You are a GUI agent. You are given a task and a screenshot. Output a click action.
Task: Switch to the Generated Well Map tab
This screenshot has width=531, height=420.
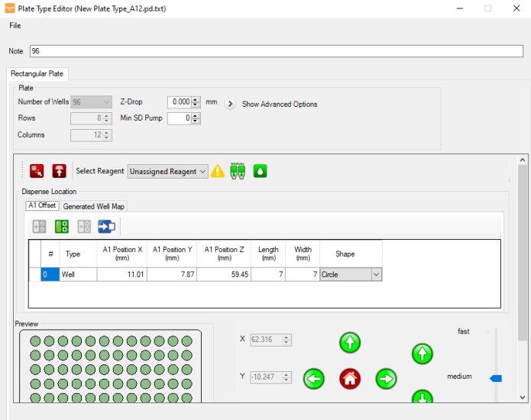pyautogui.click(x=94, y=206)
